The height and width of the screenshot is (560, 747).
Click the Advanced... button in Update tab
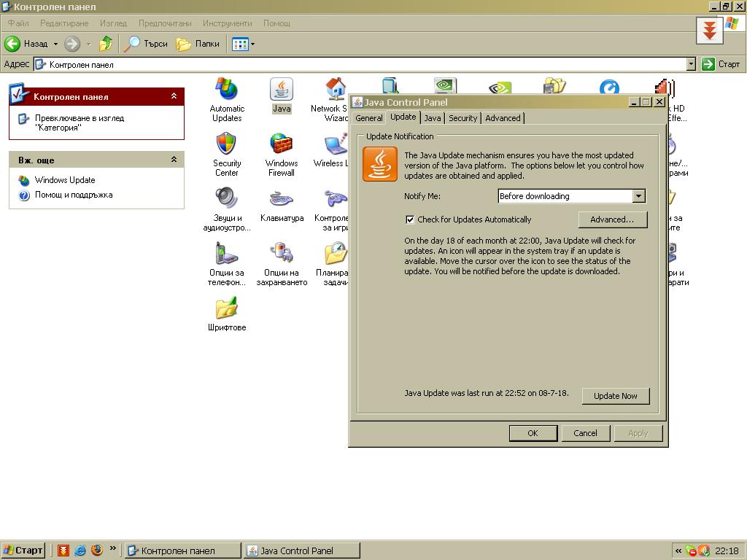click(x=612, y=219)
